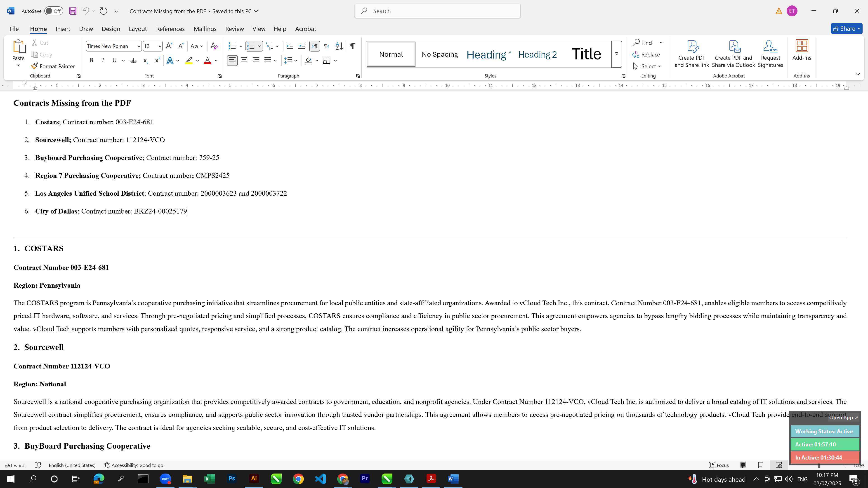Open Change Case dropdown
This screenshot has width=868, height=488.
click(197, 46)
